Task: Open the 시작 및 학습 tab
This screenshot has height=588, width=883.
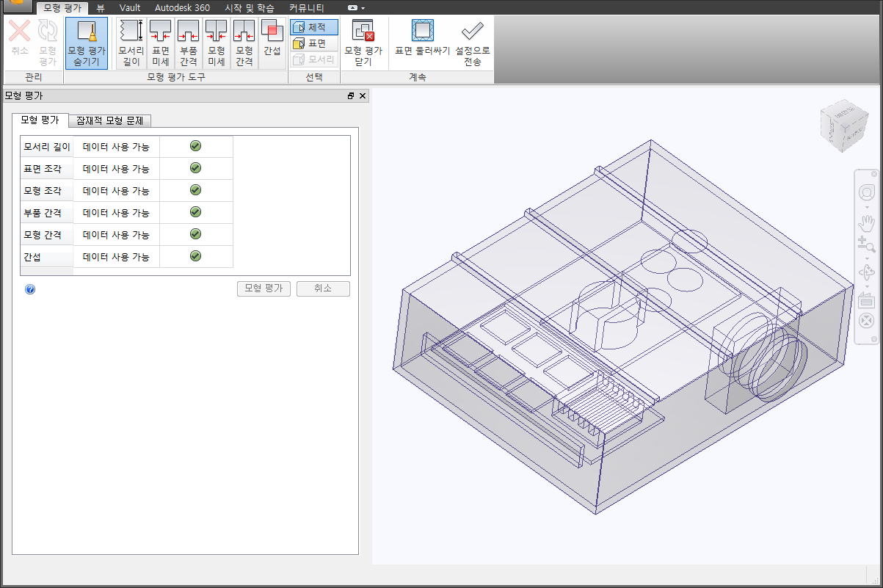Action: [x=250, y=8]
